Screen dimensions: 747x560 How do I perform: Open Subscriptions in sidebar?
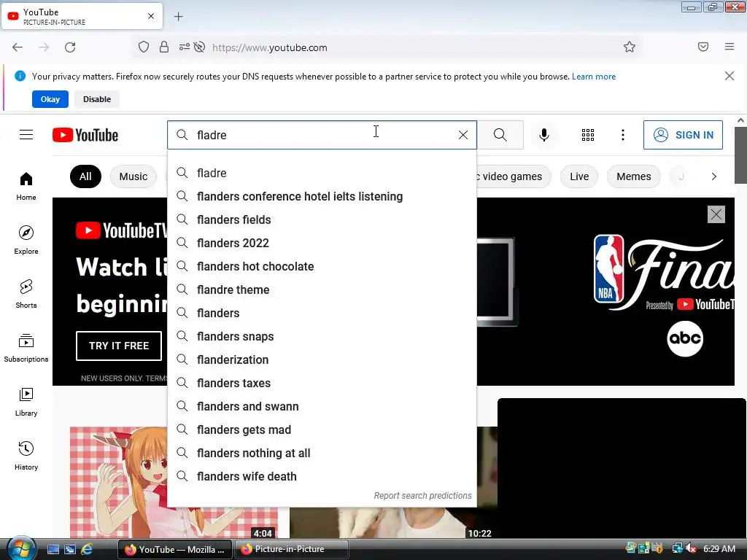26,348
